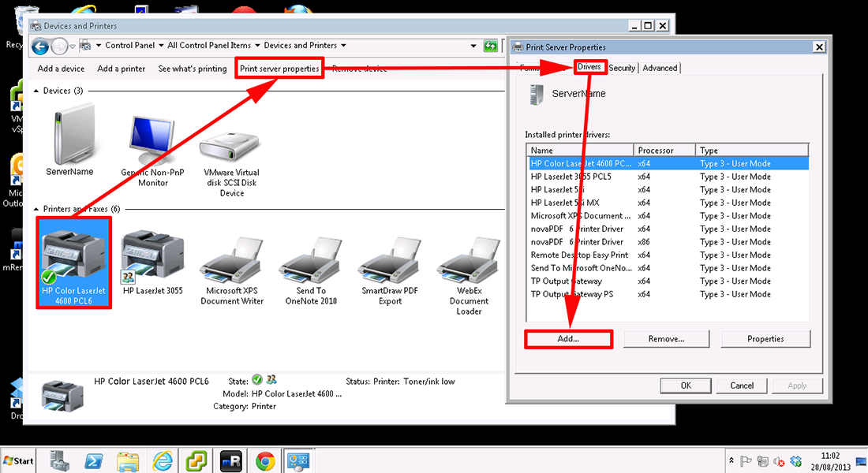Select the SmartDraw PDF Export printer
Screen dimensions: 868x473
pyautogui.click(x=390, y=270)
